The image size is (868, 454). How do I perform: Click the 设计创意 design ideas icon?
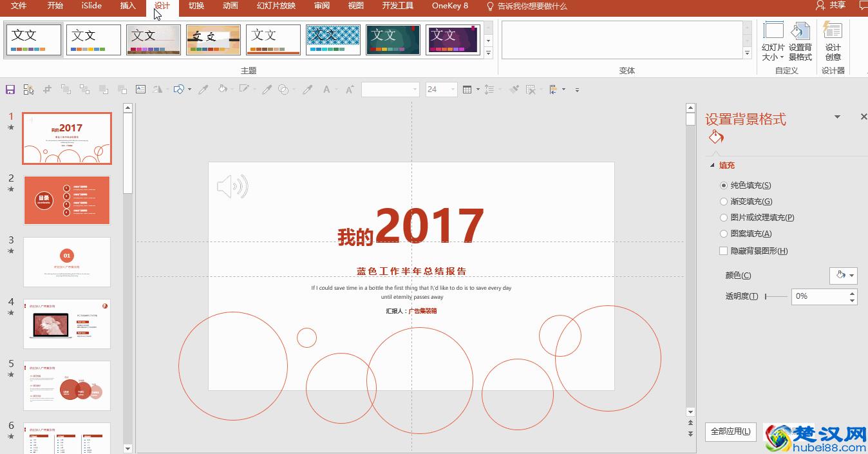click(x=833, y=40)
